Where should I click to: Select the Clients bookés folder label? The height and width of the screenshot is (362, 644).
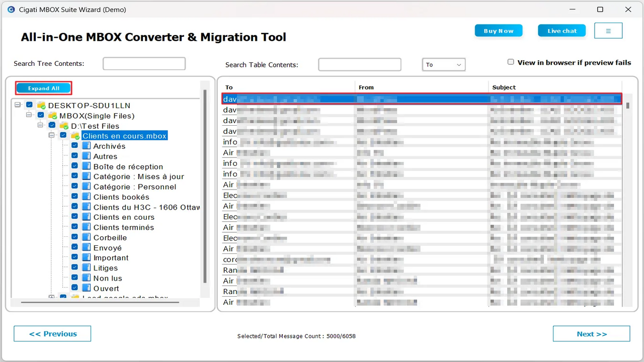pos(121,197)
